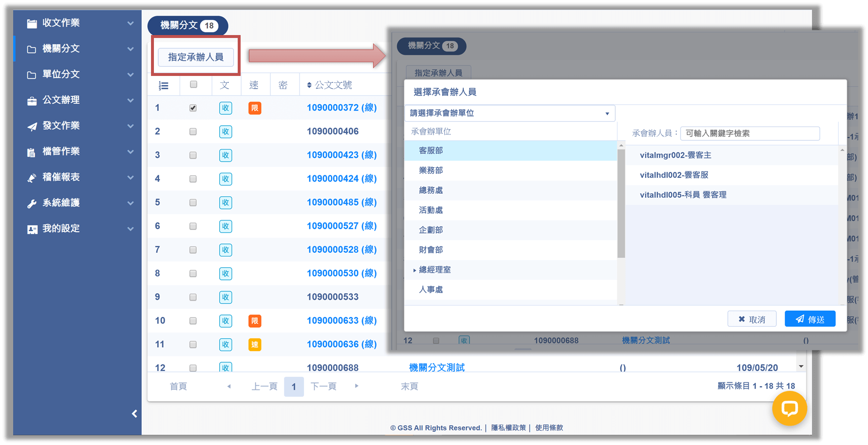Collapse the sidebar with the left chevron

coord(134,414)
